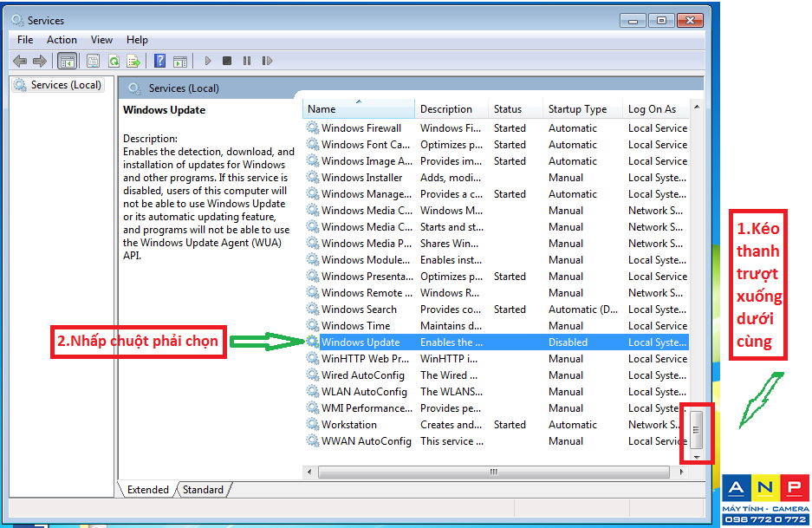Select the Windows Manage... service row
812x528 pixels.
coord(497,194)
